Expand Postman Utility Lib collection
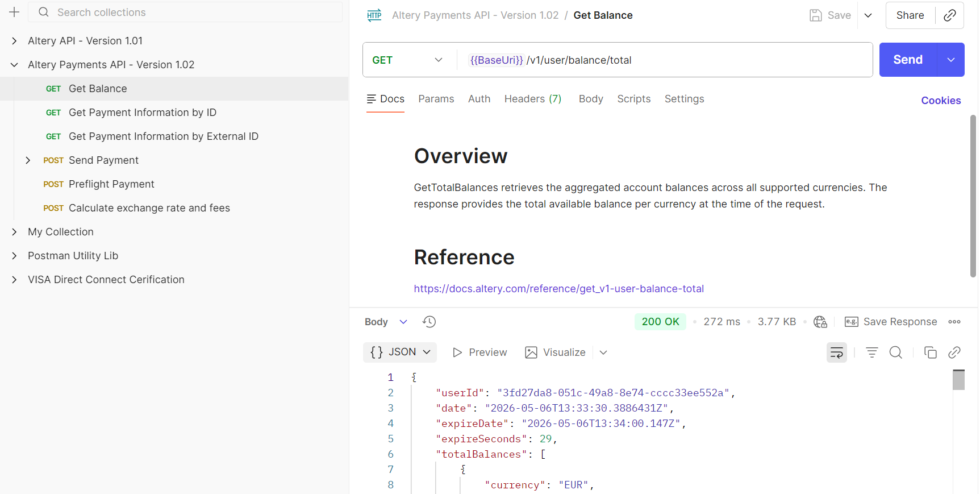 14,256
